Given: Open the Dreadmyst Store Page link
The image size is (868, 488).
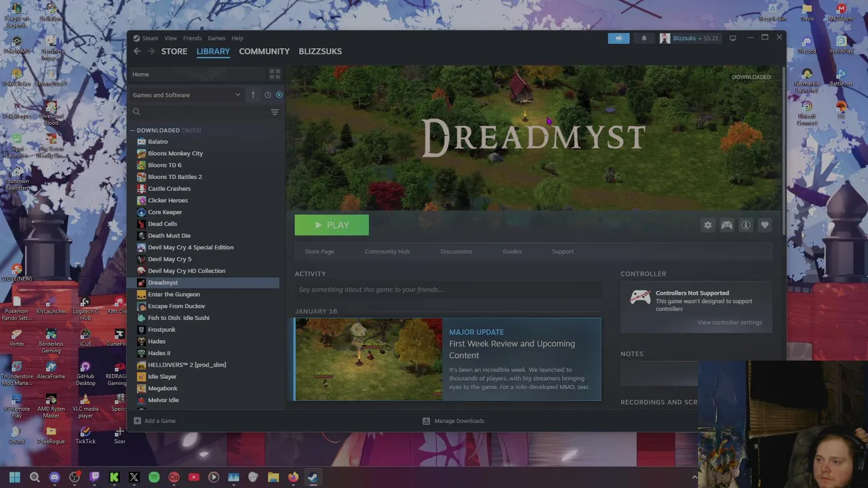Looking at the screenshot, I should coord(319,251).
